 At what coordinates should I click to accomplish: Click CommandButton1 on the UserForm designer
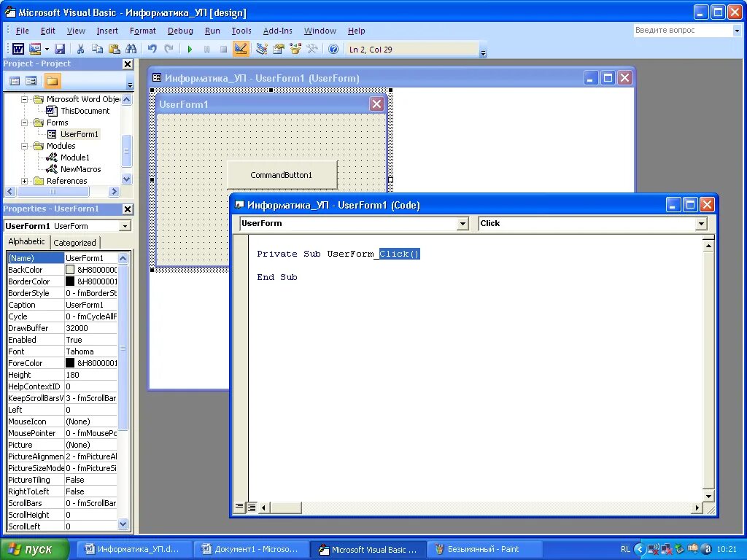pos(282,175)
